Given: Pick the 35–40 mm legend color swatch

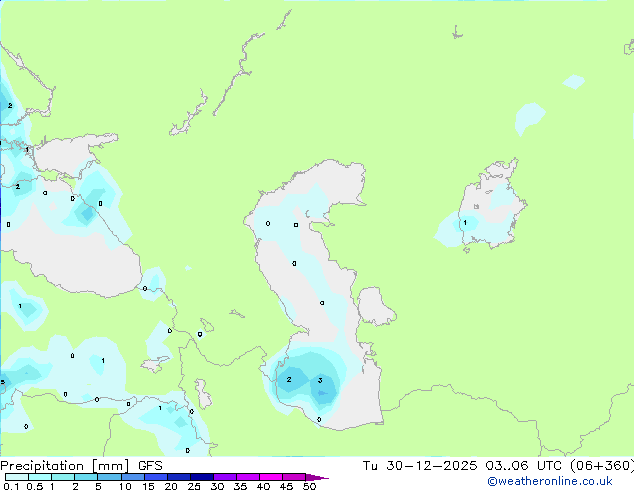Looking at the screenshot, I should pyautogui.click(x=248, y=477).
